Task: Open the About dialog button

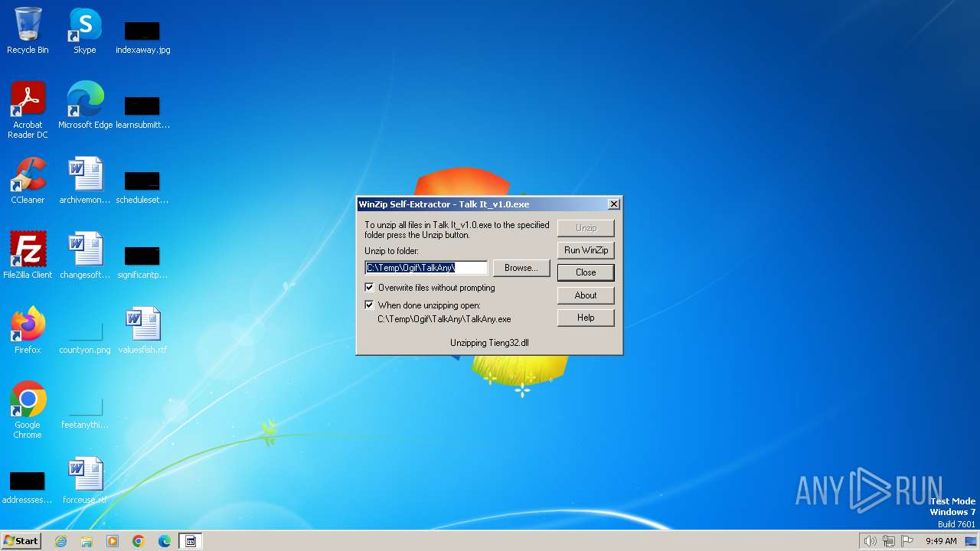Action: tap(586, 295)
